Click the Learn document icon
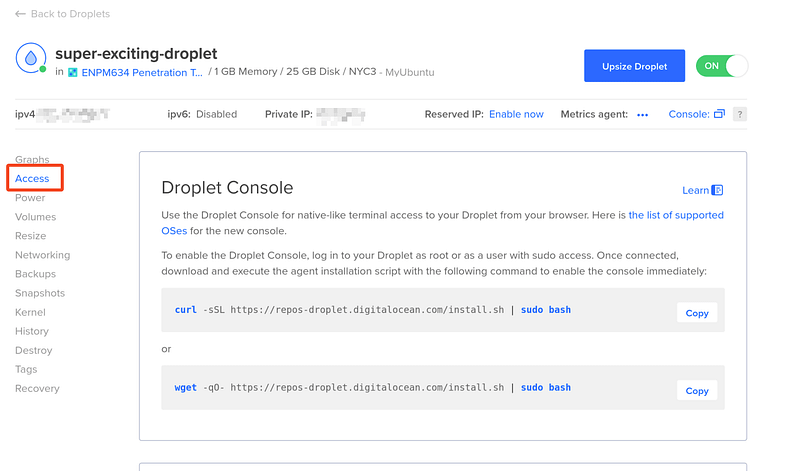The height and width of the screenshot is (471, 800). pos(717,190)
